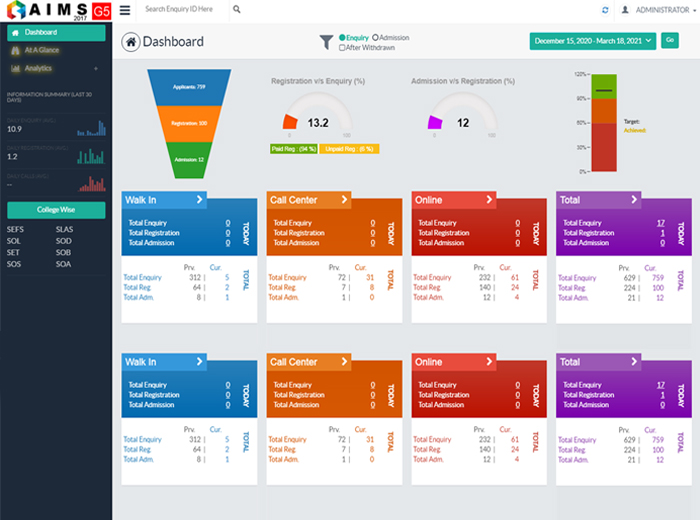The width and height of the screenshot is (700, 520).
Task: Click the filter funnel icon
Action: coord(326,42)
